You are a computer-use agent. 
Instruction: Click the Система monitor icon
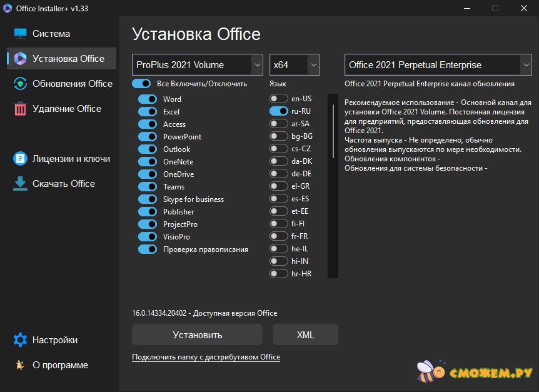[x=21, y=34]
